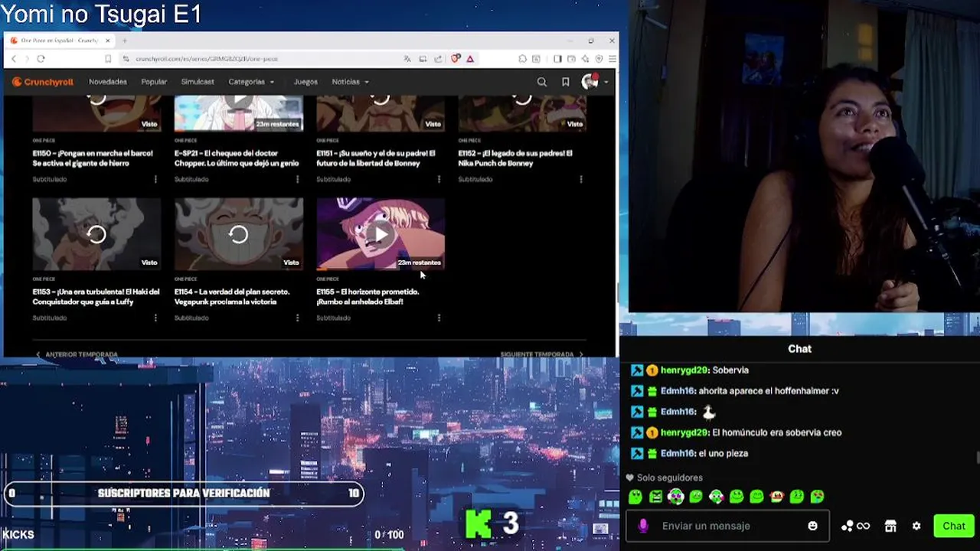This screenshot has width=980, height=551.
Task: Open Popular in Crunchyroll nav
Action: tap(154, 82)
